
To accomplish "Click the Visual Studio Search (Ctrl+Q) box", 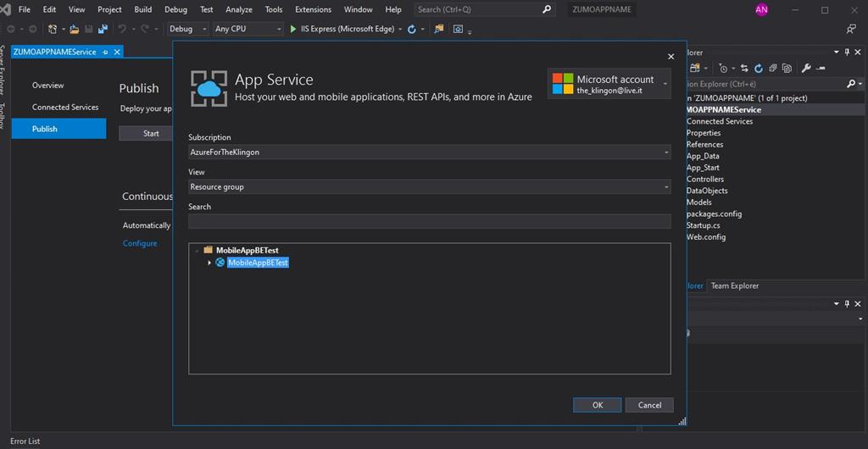I will click(x=484, y=9).
